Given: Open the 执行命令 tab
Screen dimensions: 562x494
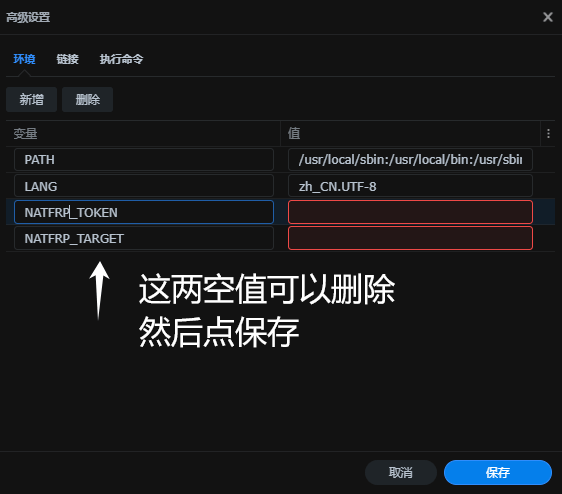Looking at the screenshot, I should pos(121,59).
